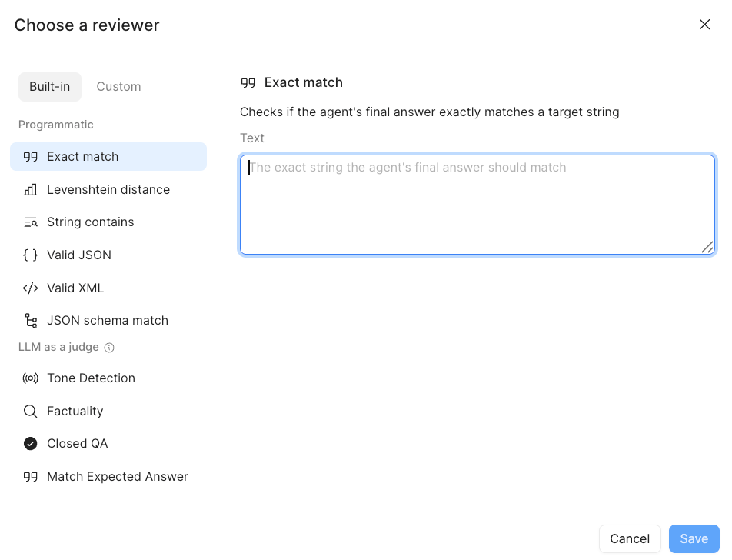Click the JSON schema match tree icon

click(31, 320)
